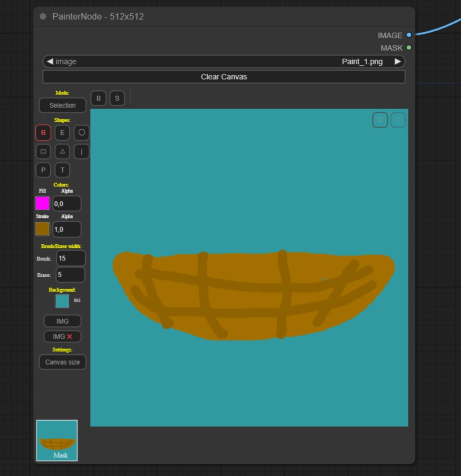
Task: Open the image selector showing Paint_1.png
Action: point(224,62)
